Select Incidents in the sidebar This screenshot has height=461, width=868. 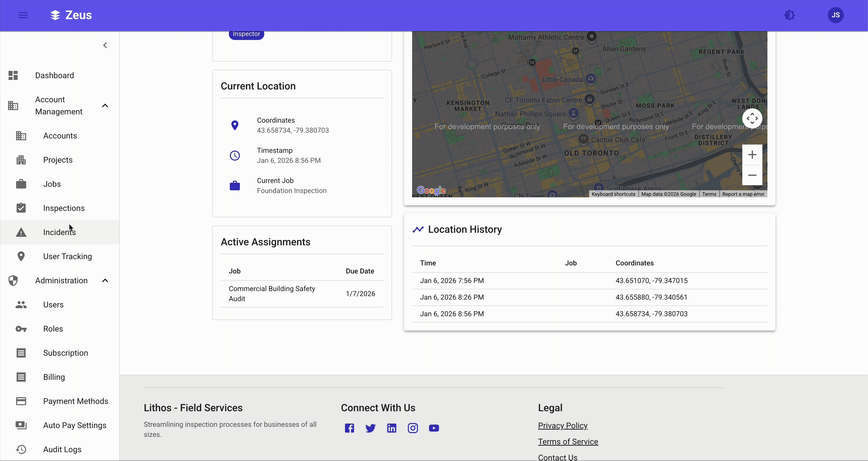(59, 232)
